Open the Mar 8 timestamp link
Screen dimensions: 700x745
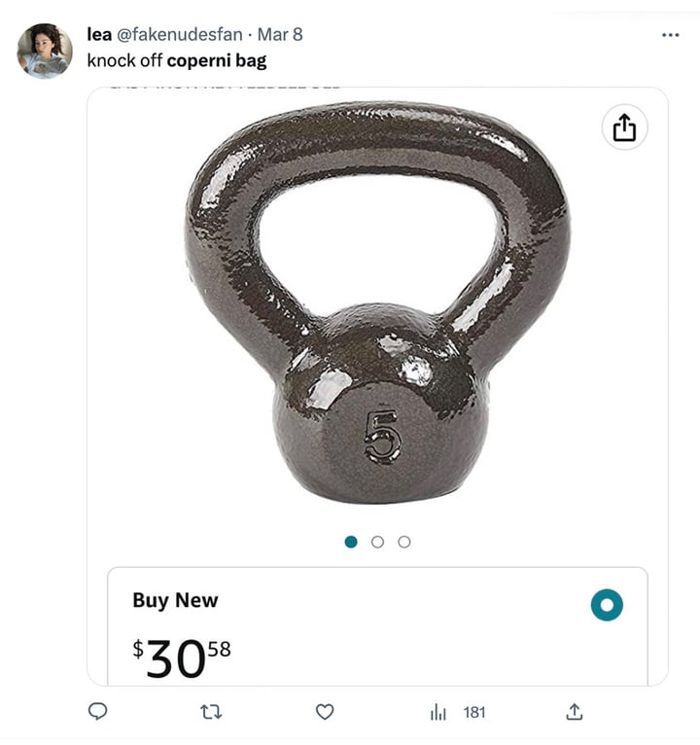click(280, 35)
